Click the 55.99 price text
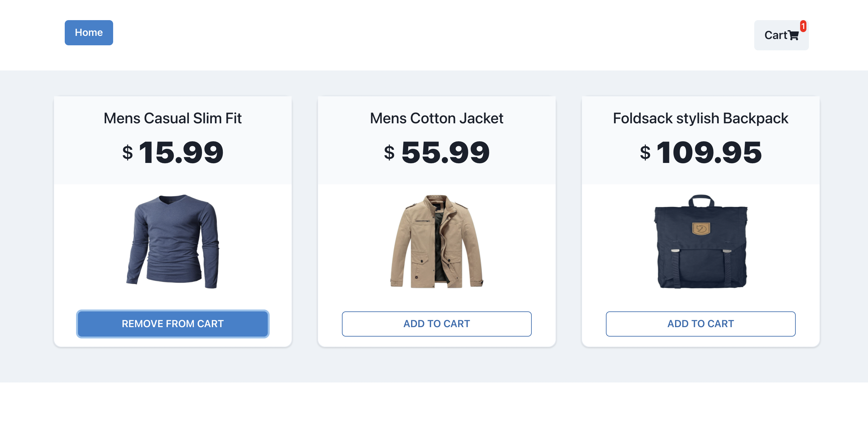Image resolution: width=868 pixels, height=441 pixels. 445,152
